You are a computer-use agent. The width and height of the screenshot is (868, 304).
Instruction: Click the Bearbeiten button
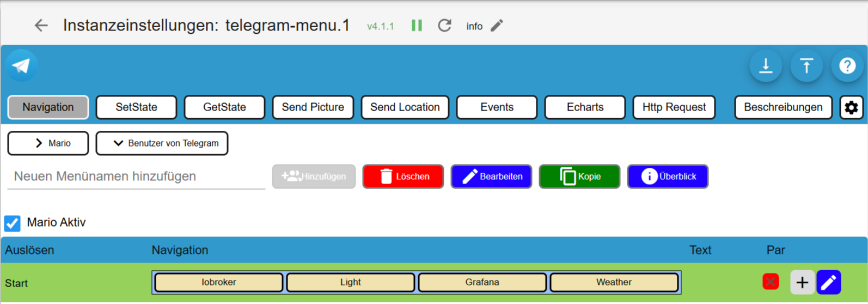[x=491, y=177]
